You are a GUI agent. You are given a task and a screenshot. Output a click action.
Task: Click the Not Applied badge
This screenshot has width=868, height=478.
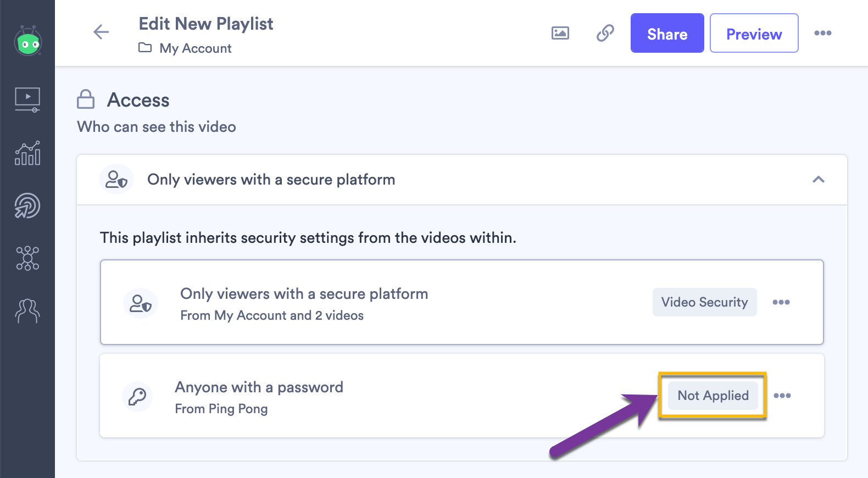(713, 396)
